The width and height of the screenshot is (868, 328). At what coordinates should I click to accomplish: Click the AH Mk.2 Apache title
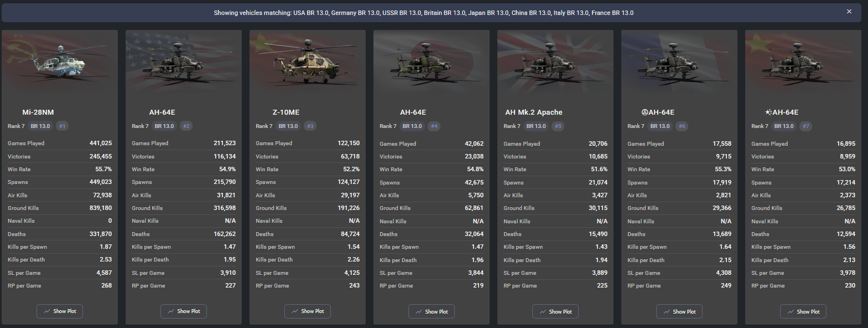coord(534,112)
